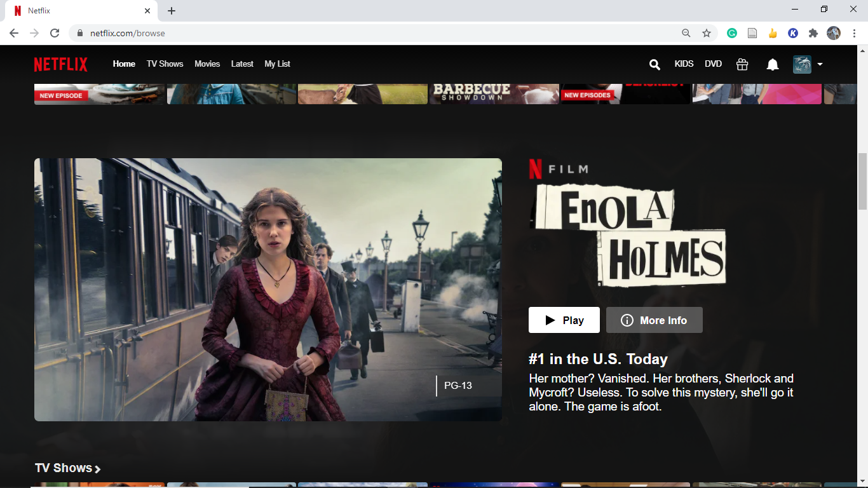Open TV Shows navigation item
This screenshot has height=488, width=868.
165,64
